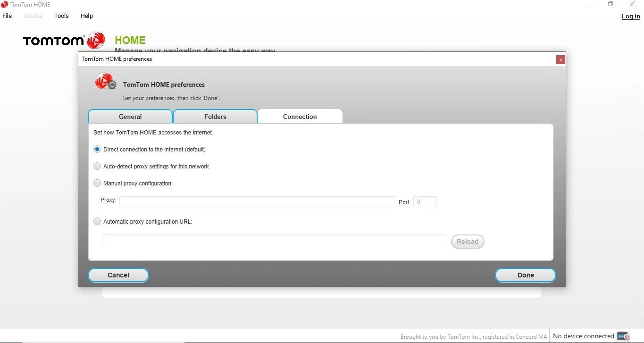Enable Auto-detect proxy settings option
Image resolution: width=644 pixels, height=343 pixels.
coord(97,167)
